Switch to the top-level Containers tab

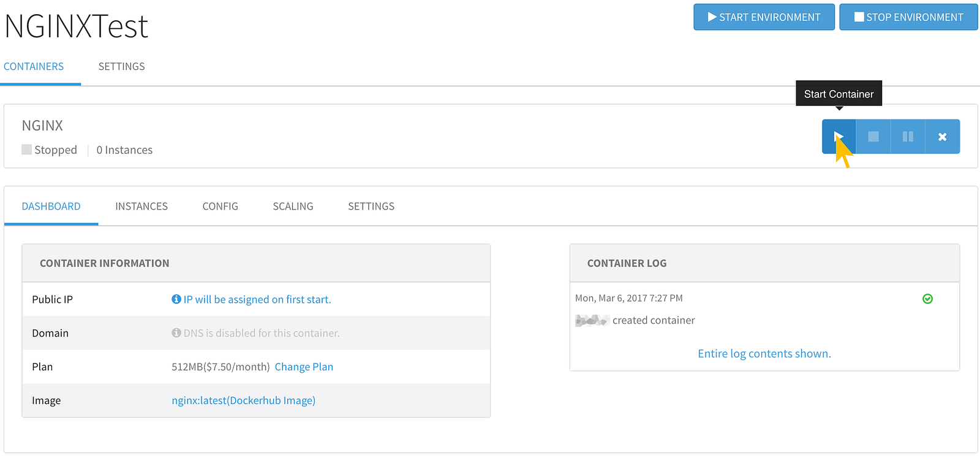coord(34,66)
